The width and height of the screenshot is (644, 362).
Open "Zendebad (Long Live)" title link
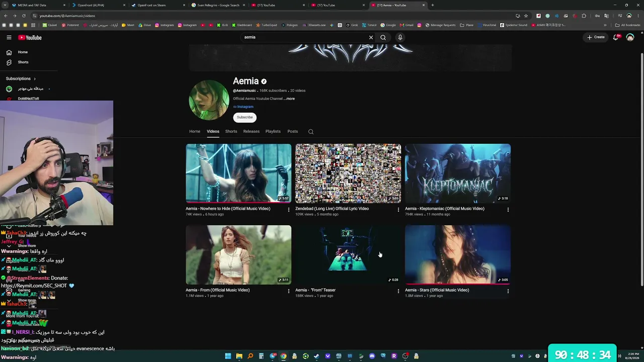coord(332,209)
